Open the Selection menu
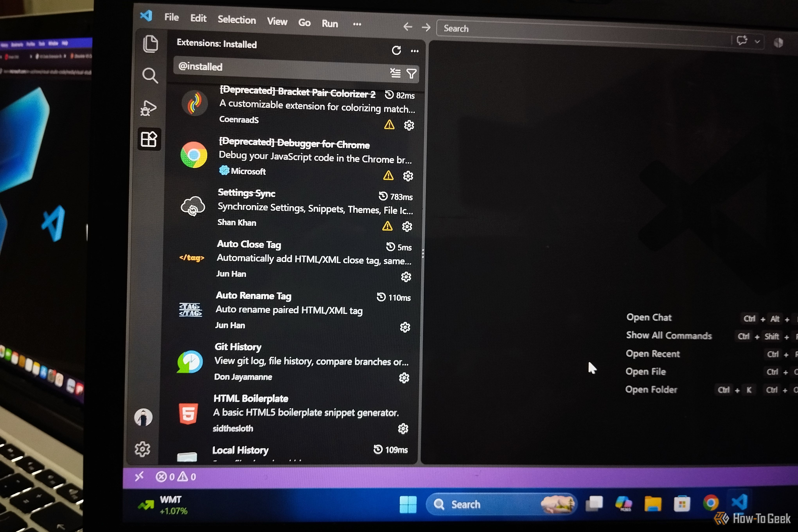 [237, 20]
